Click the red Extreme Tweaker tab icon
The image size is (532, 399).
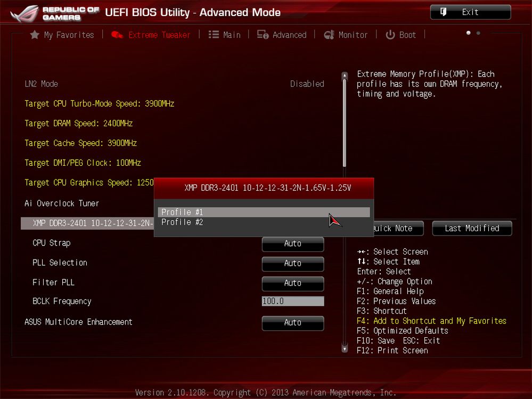[117, 35]
